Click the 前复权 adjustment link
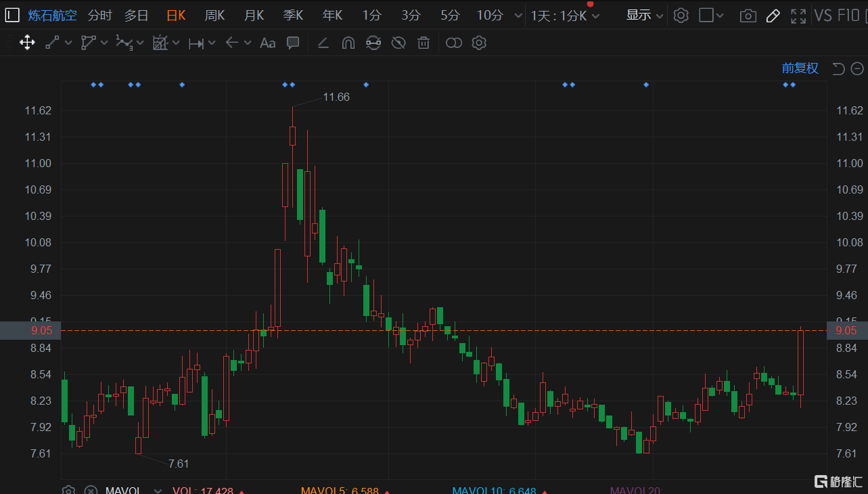Screen dimensions: 868x494 click(800, 68)
